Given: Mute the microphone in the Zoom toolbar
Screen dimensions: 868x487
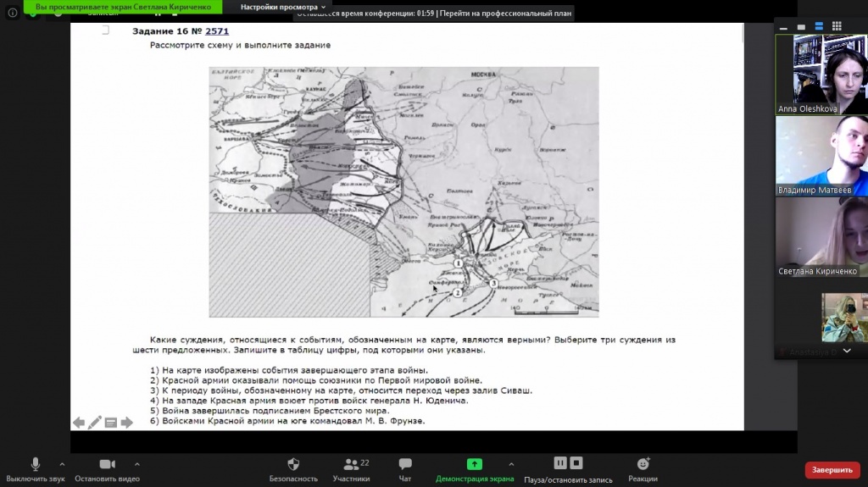Looking at the screenshot, I should (x=35, y=464).
